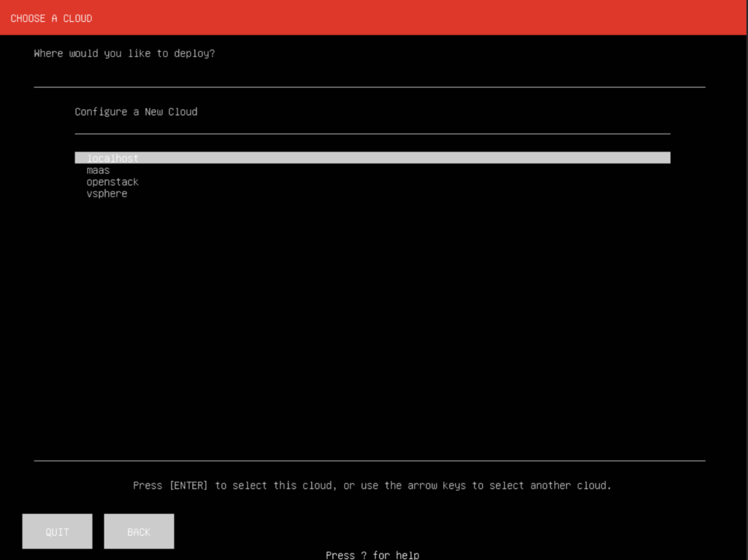Viewport: 748px width, 560px height.
Task: Click the BACK button
Action: 139,531
